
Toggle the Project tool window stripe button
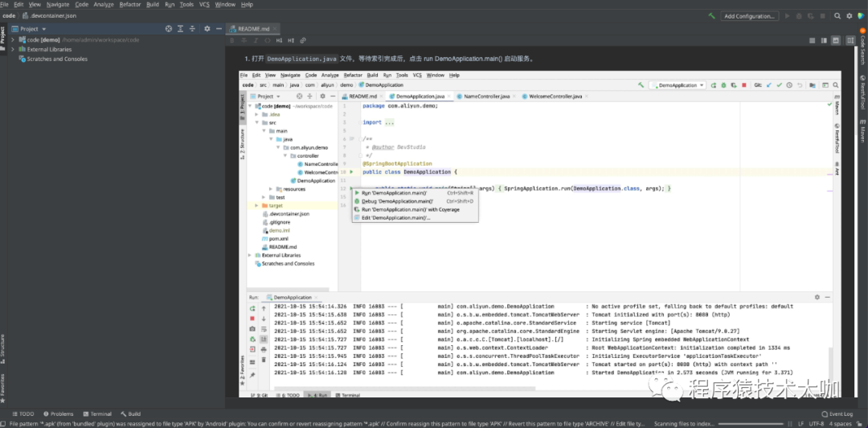click(x=3, y=37)
